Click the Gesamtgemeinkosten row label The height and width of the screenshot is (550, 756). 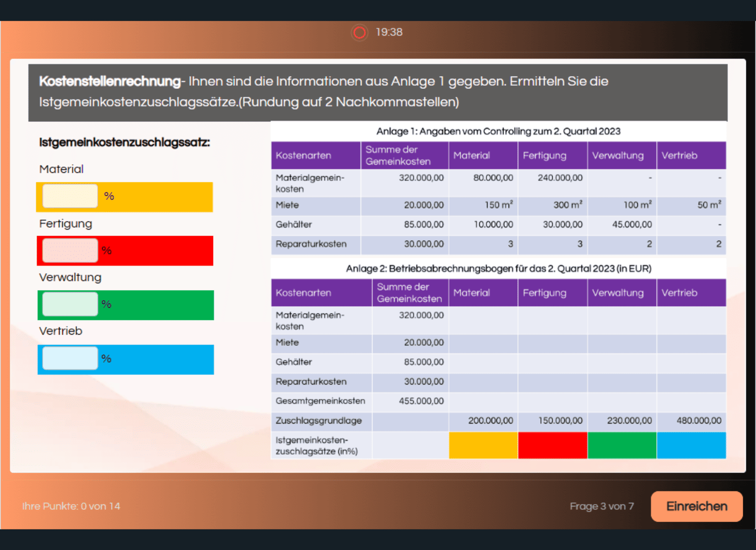[320, 401]
